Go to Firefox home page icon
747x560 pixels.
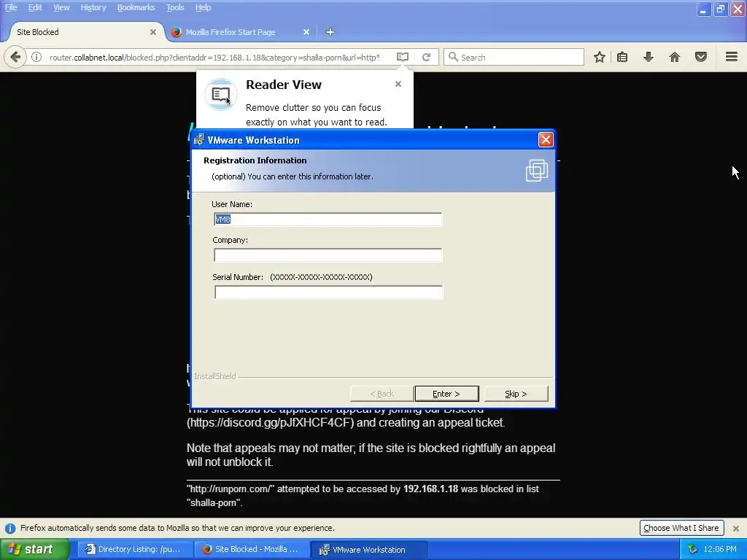click(675, 57)
